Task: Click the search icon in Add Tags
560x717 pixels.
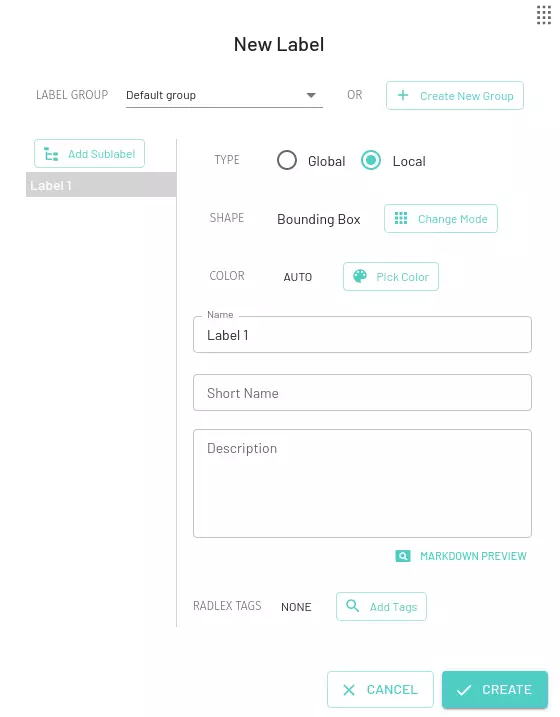Action: [x=352, y=605]
